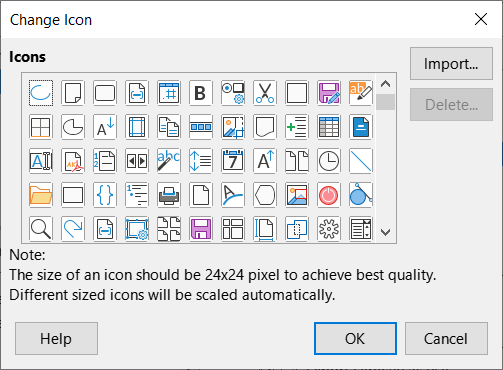Pick the blue circle with tangent line icon
This screenshot has height=370, width=503.
361,195
